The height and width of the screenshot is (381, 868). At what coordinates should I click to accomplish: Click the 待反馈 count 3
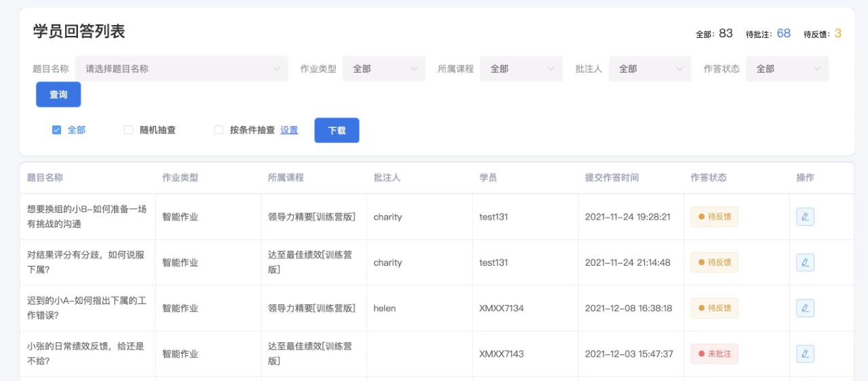838,33
